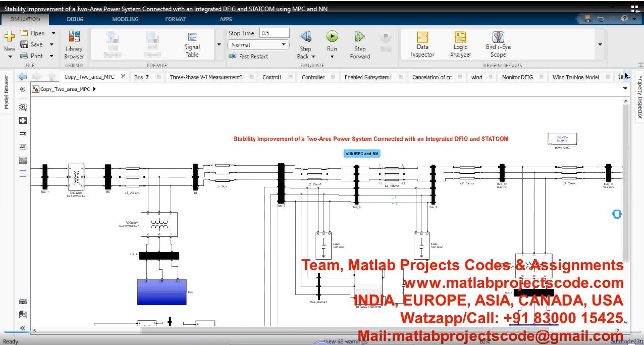Switch to the Modeling ribbon tab
This screenshot has height=345, width=644.
[125, 19]
